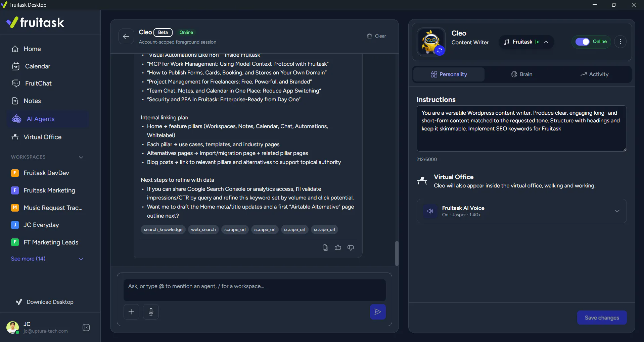Open Fruitask Marketing workspace
The width and height of the screenshot is (644, 342).
[x=43, y=190]
